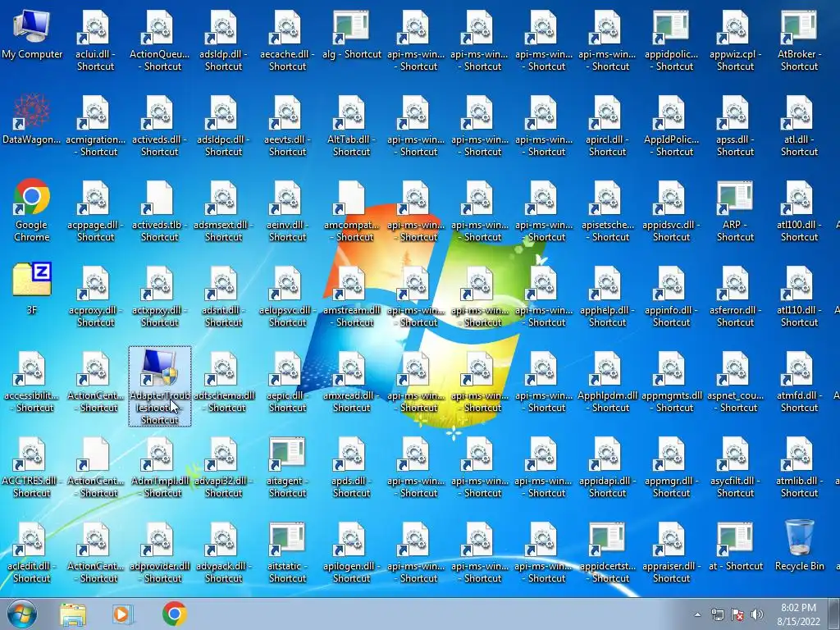Open the clock showing 8:02 PM
Screen dimensions: 840x630
[x=798, y=614]
